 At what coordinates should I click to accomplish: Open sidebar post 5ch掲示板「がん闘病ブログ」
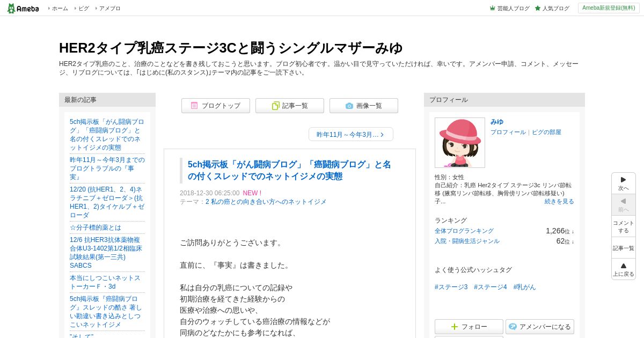point(107,135)
